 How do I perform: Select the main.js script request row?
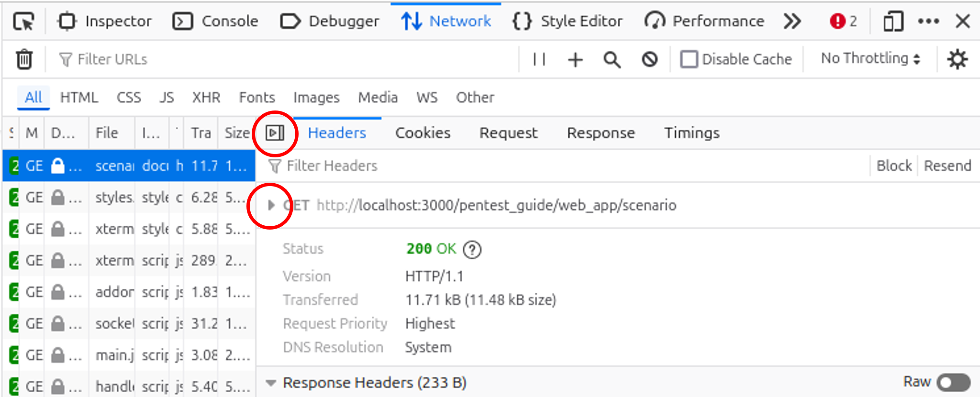pyautogui.click(x=129, y=355)
